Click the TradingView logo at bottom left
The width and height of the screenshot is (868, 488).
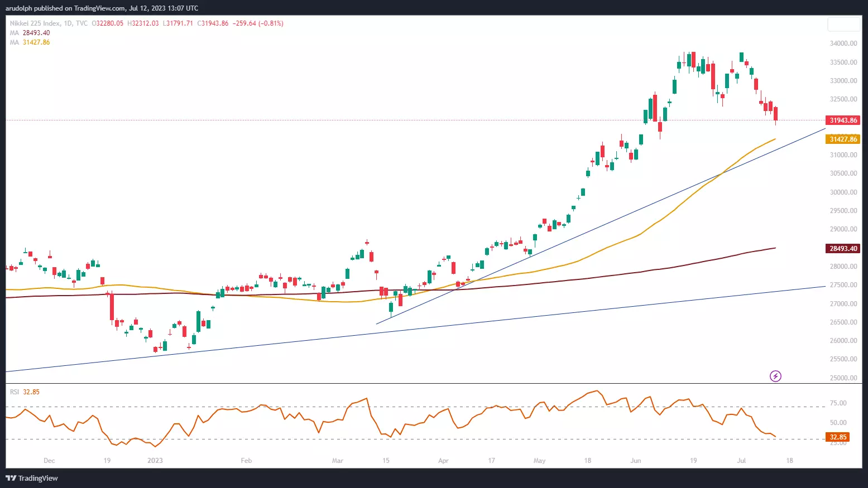(32, 478)
